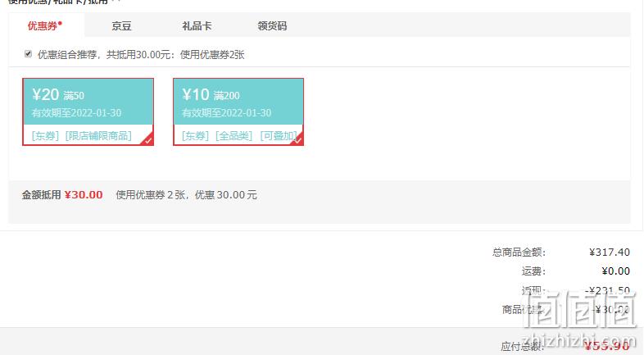The image size is (644, 355).
Task: Click checkmark corner on ¥20 coupon
Action: pos(147,140)
